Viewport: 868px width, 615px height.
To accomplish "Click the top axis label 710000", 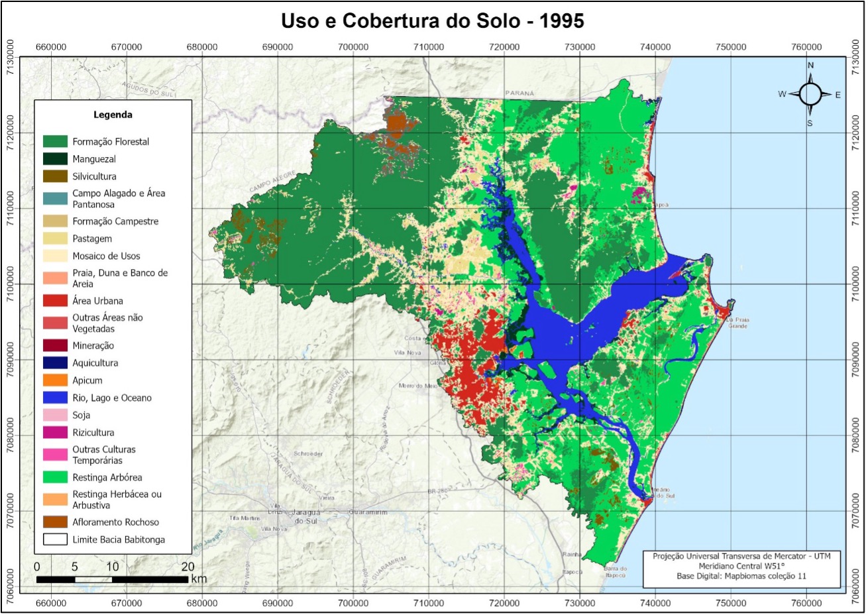I will pyautogui.click(x=428, y=47).
